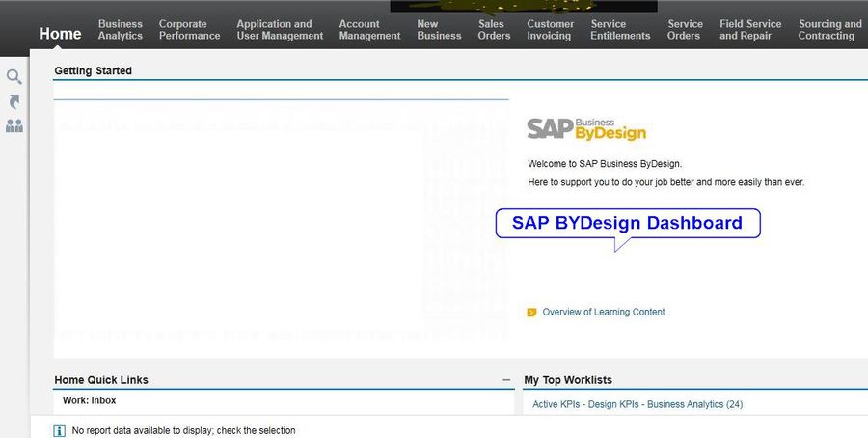The image size is (868, 438).
Task: Click the Home Quick Links heading
Action: [101, 380]
